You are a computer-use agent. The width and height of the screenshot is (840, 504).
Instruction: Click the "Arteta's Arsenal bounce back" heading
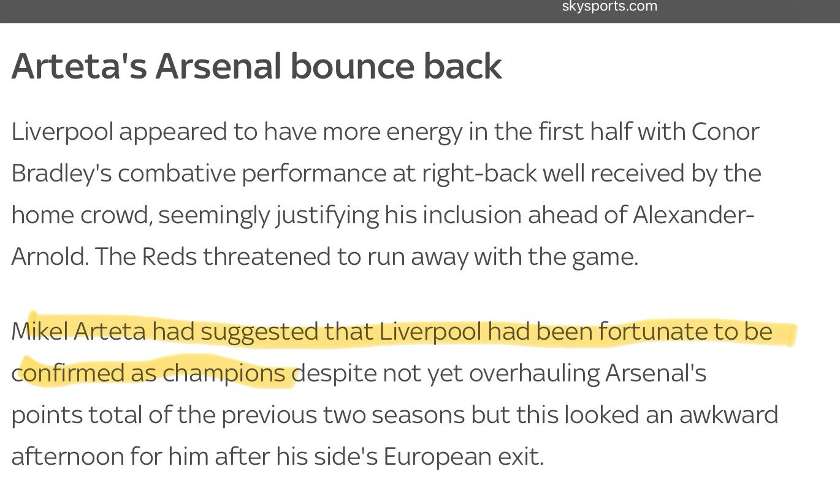coord(256,66)
